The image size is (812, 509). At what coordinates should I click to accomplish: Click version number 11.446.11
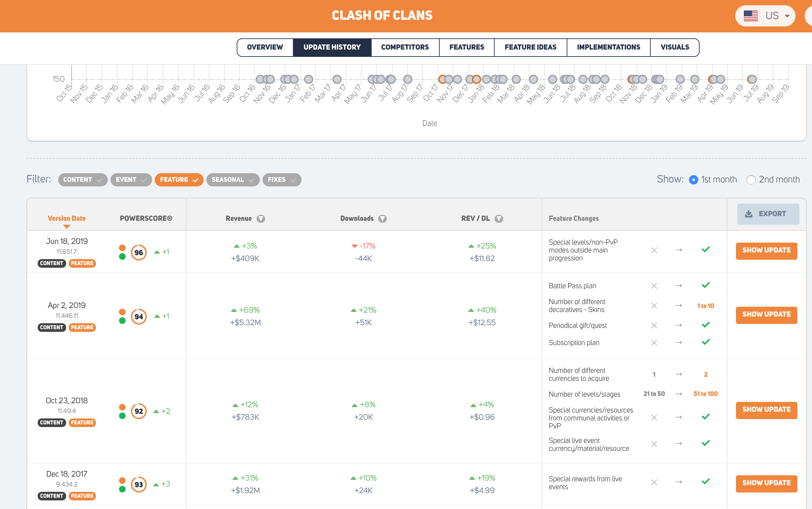coord(67,316)
